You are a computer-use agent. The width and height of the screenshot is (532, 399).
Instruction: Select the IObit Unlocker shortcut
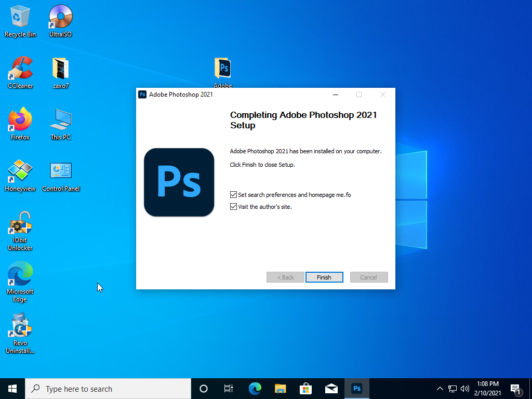pos(20,231)
